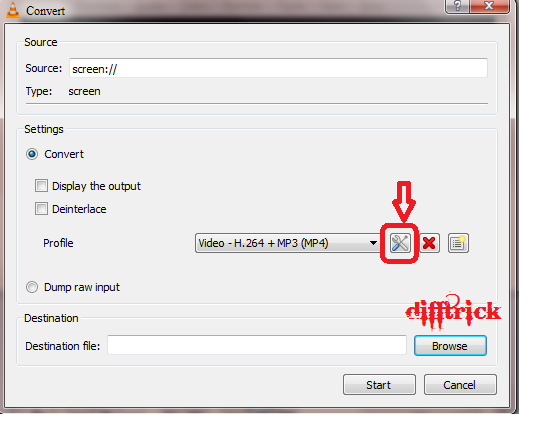Select the Convert radio button
546x438 pixels.
pos(32,154)
